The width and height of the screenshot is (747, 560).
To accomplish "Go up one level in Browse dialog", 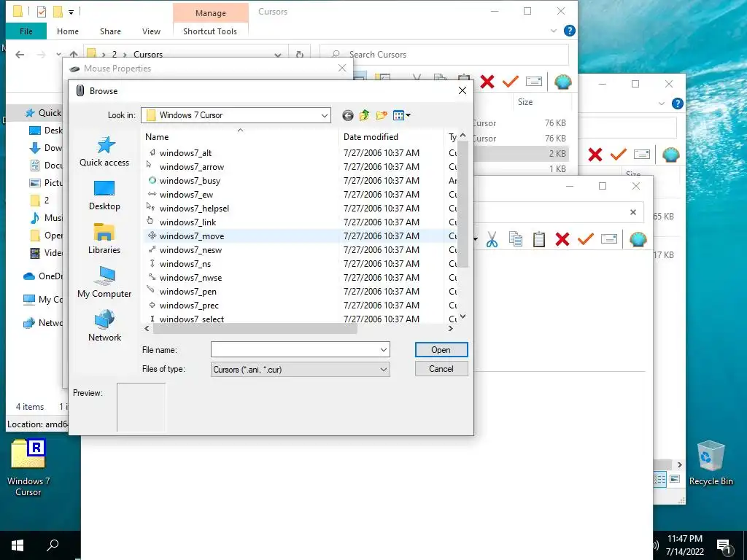I will [365, 115].
